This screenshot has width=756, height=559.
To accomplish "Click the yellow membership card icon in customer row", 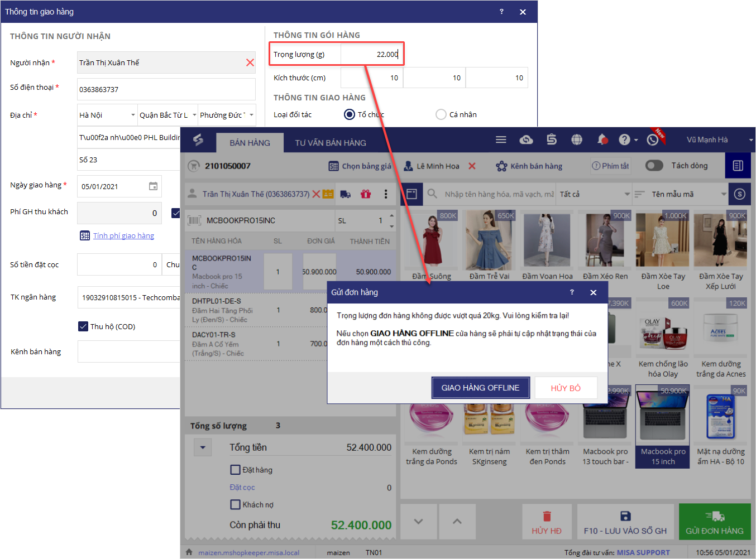I will [328, 194].
